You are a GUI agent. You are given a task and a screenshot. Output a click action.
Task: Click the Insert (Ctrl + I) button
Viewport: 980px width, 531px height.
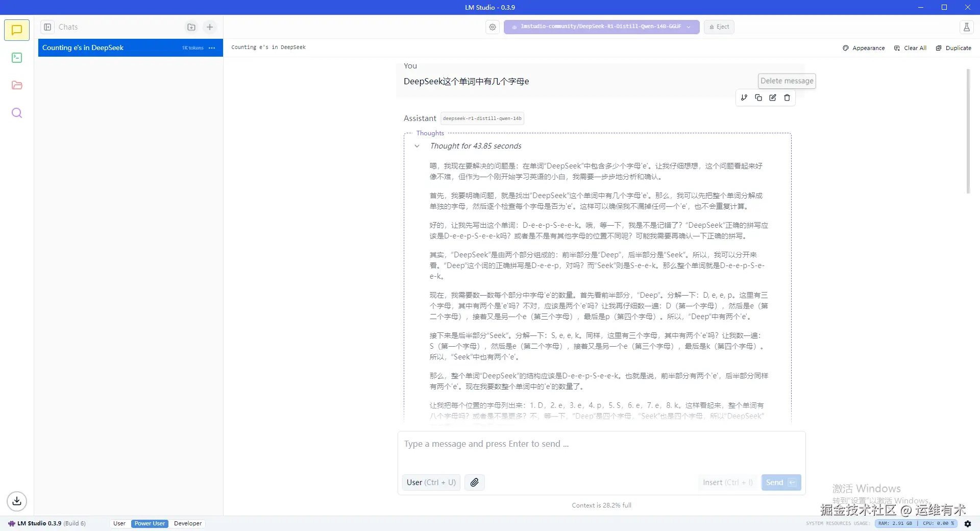click(728, 482)
